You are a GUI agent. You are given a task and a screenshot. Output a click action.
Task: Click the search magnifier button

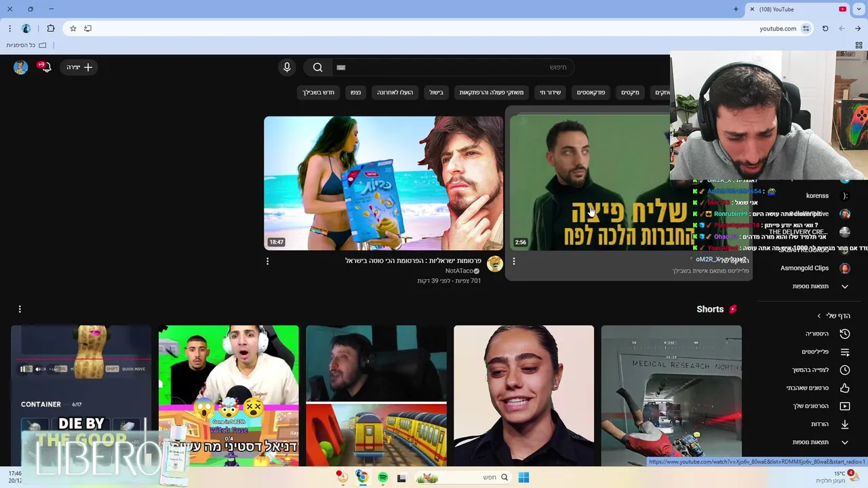pos(317,67)
